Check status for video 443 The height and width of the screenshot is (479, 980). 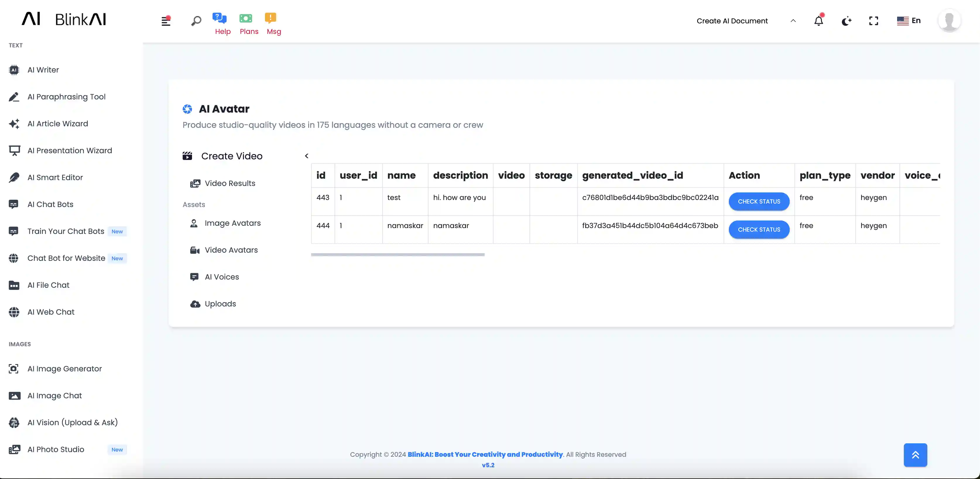759,201
